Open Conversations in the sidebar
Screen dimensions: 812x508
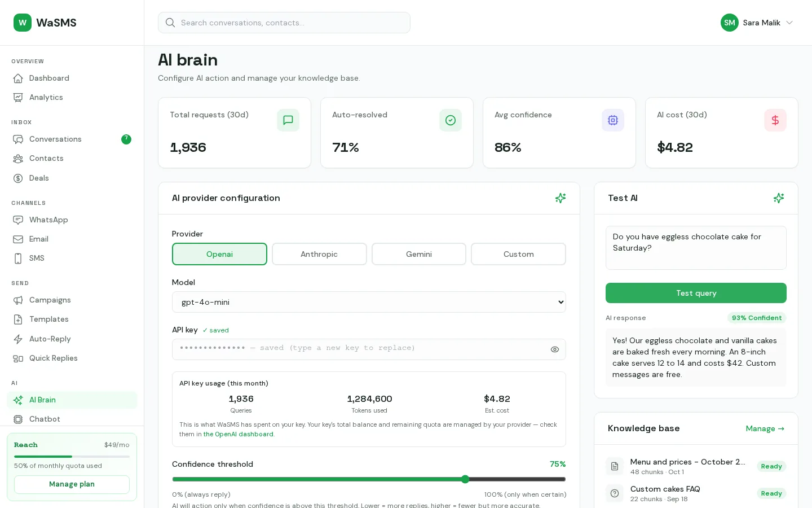coord(72,139)
